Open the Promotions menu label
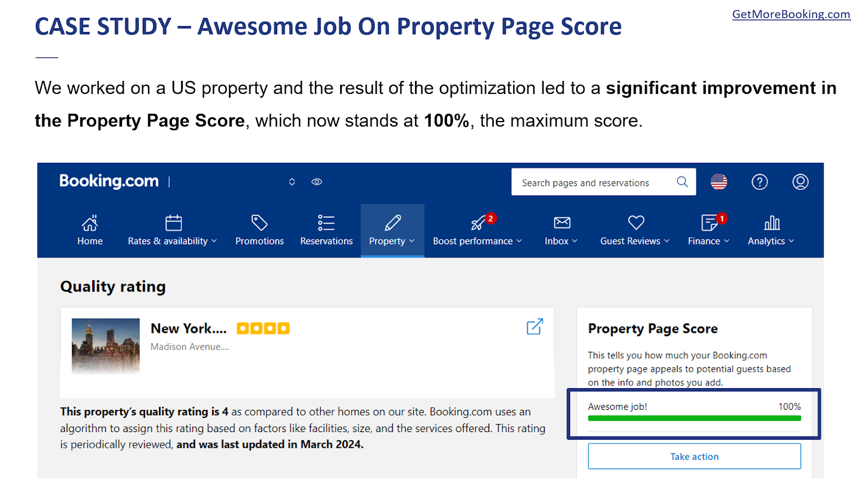 (259, 241)
